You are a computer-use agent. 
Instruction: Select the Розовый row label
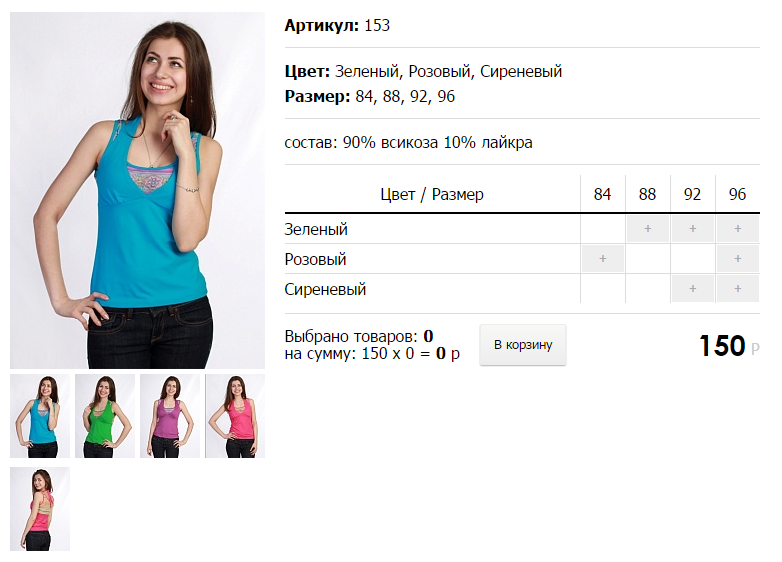[315, 259]
